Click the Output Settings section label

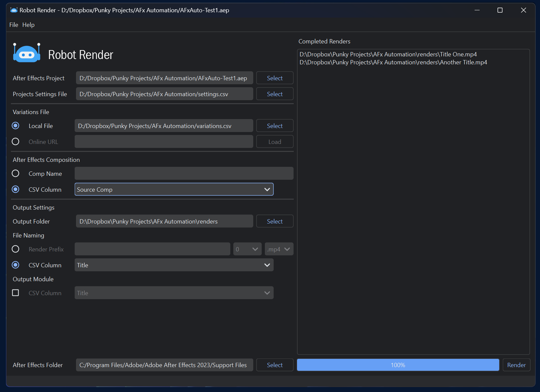(34, 208)
